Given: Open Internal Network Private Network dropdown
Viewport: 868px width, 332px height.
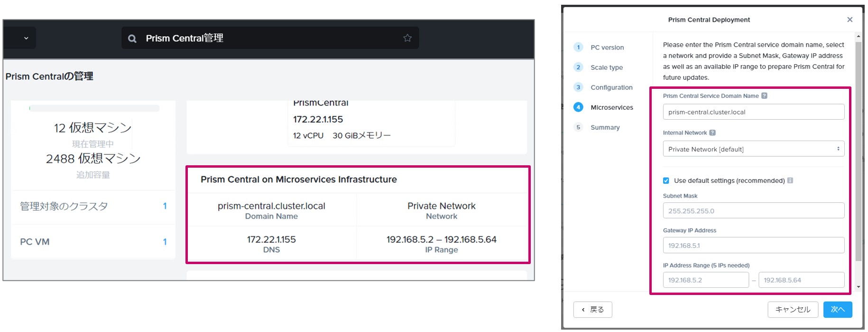Looking at the screenshot, I should coord(754,149).
